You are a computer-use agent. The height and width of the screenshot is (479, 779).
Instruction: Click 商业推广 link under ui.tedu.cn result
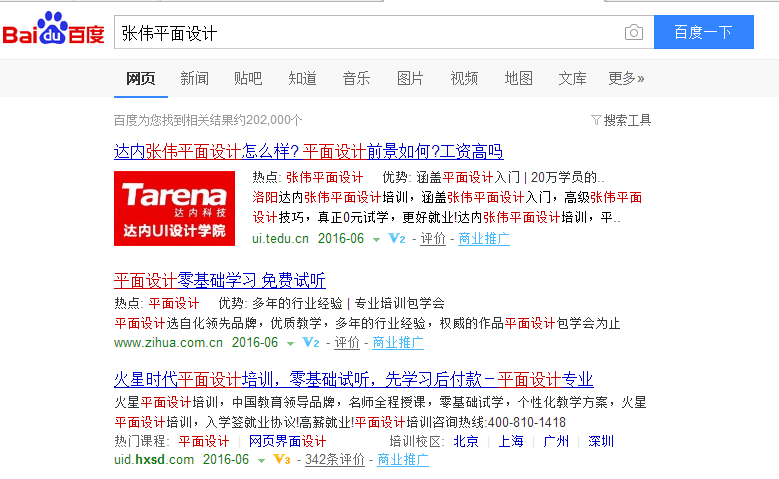tap(483, 239)
